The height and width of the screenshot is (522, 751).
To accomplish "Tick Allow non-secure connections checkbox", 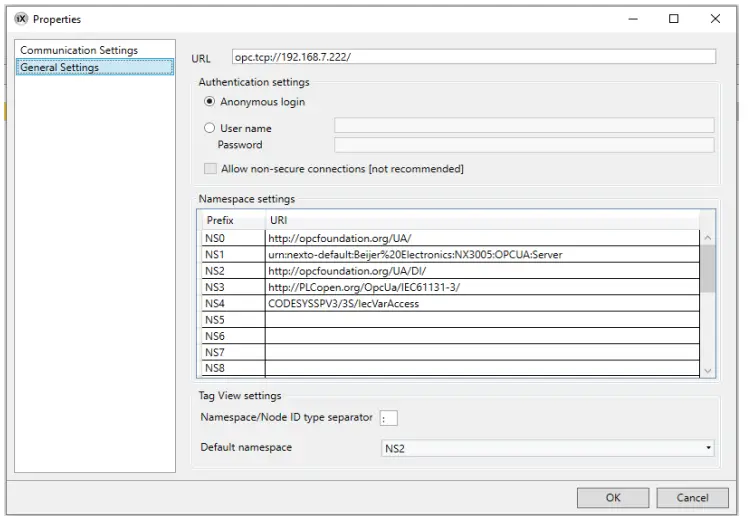I will (x=210, y=169).
